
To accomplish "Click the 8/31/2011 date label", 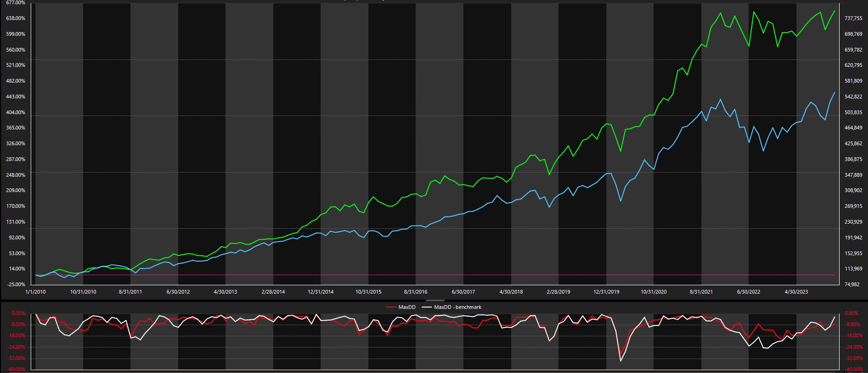I will [x=130, y=292].
